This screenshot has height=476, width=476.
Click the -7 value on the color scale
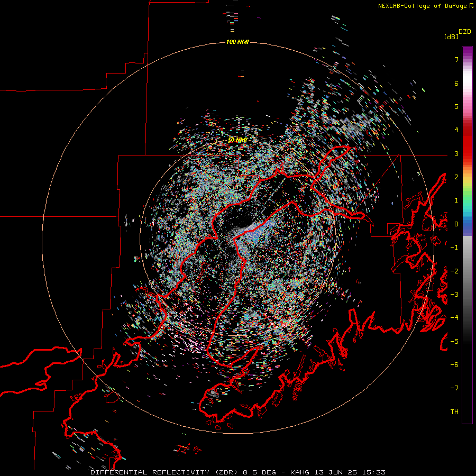(x=454, y=388)
